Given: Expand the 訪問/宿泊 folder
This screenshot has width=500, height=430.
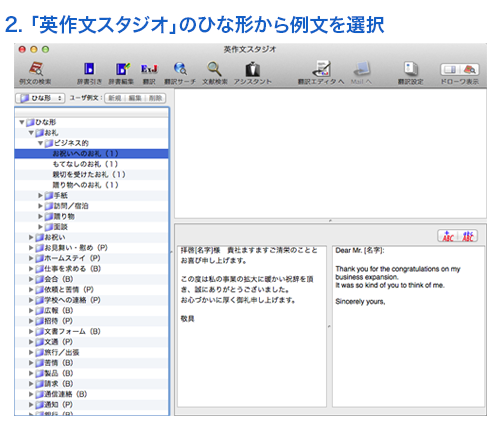Looking at the screenshot, I should click(40, 206).
